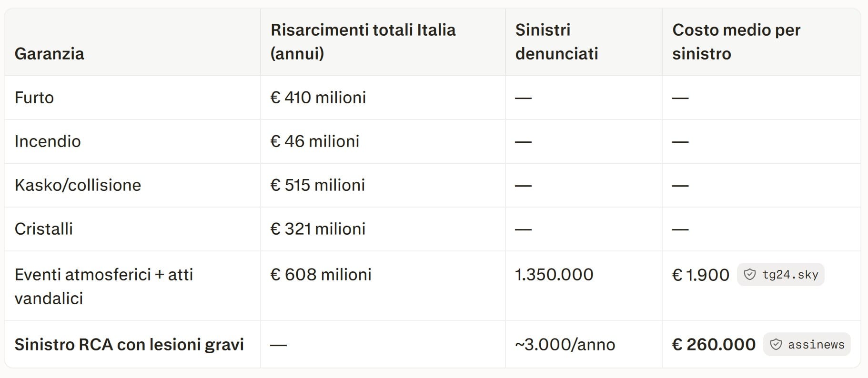Screen dimensions: 868x378
Task: Select the € 608 milioni value
Action: [321, 275]
